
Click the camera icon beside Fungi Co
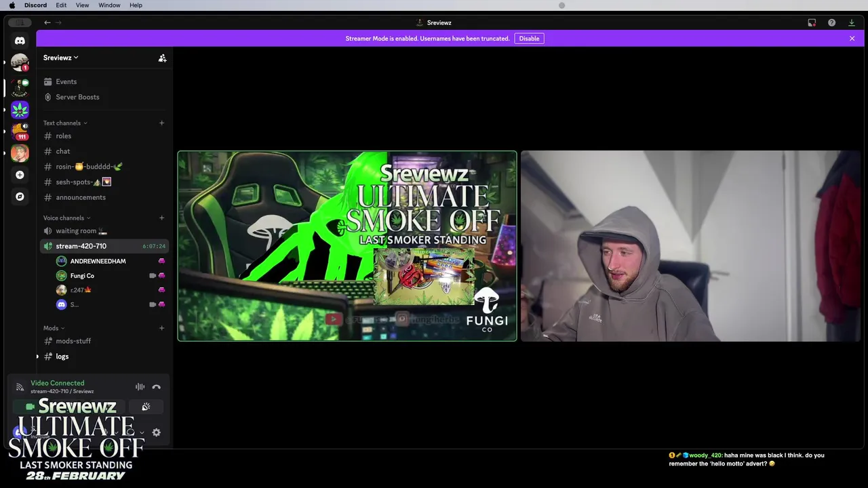tap(153, 276)
